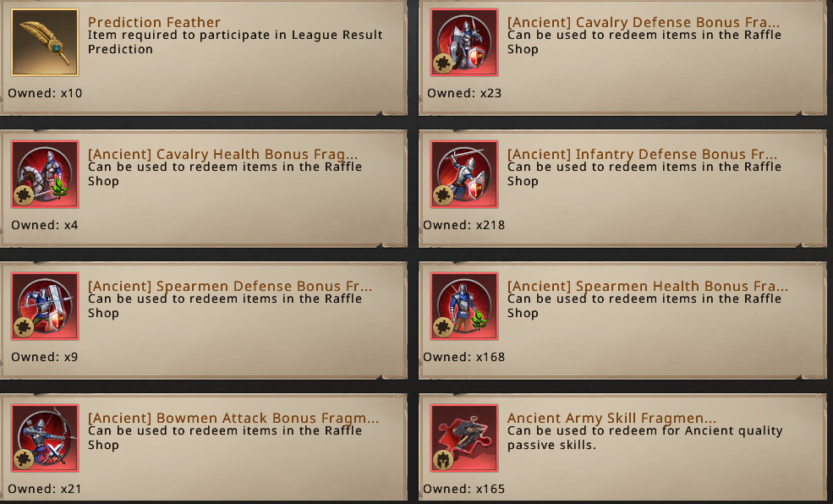Image resolution: width=833 pixels, height=504 pixels.
Task: Select the [Ancient] Cavalry Health Bonus title
Action: click(x=222, y=154)
